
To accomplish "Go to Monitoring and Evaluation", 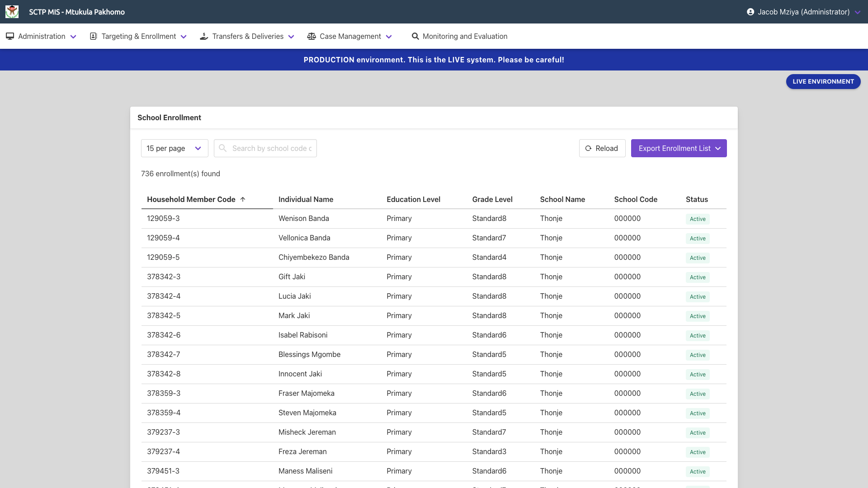I will (x=459, y=36).
